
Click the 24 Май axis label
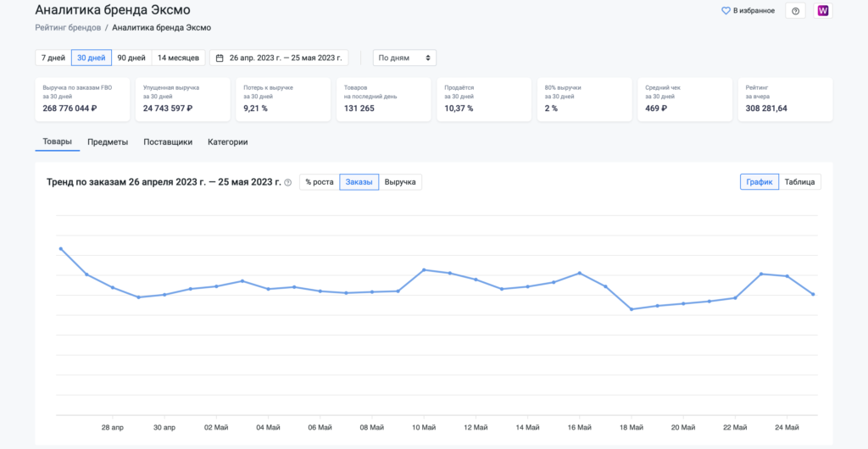tap(787, 428)
